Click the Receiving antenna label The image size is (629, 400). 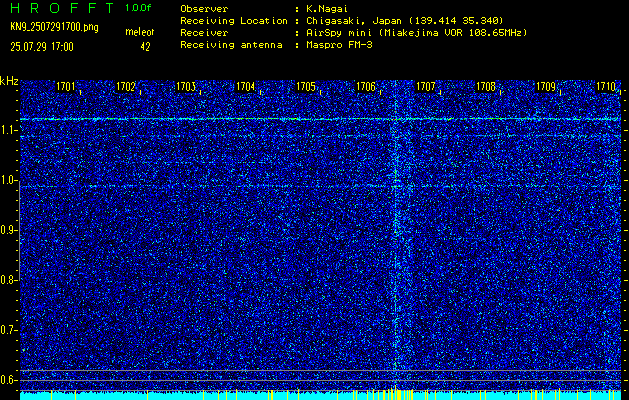point(231,45)
